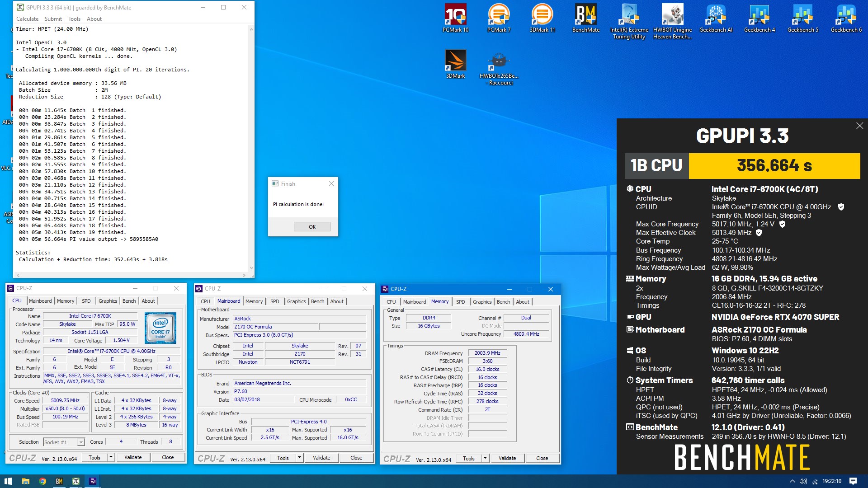Open the Socket #1 selection dropdown
Viewport: 868px width, 488px height.
(64, 442)
